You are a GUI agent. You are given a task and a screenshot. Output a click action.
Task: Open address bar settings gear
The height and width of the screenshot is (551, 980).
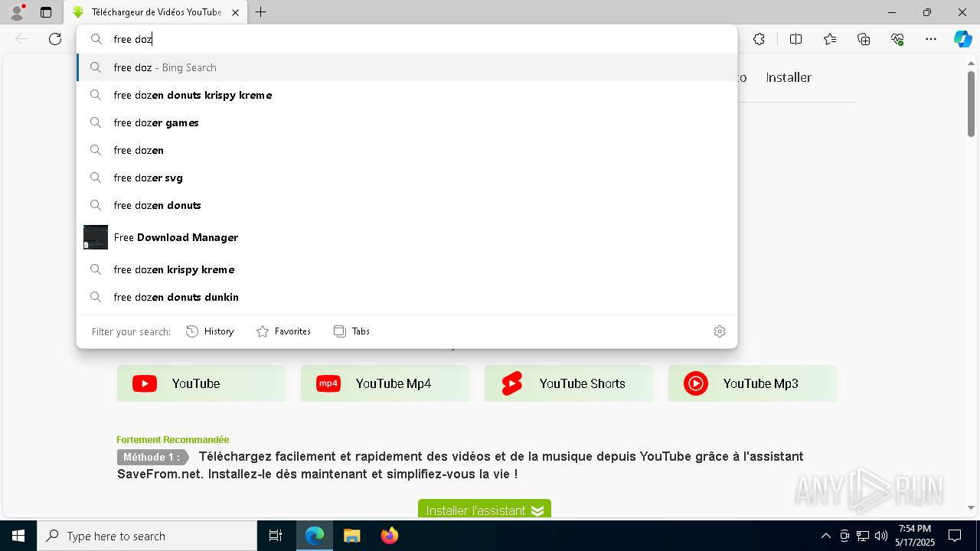coord(720,331)
